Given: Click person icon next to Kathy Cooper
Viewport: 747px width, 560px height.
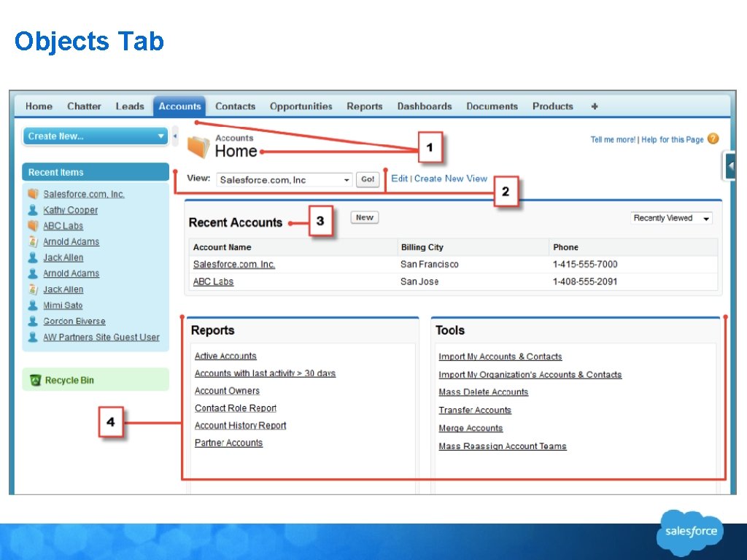Looking at the screenshot, I should pos(33,209).
